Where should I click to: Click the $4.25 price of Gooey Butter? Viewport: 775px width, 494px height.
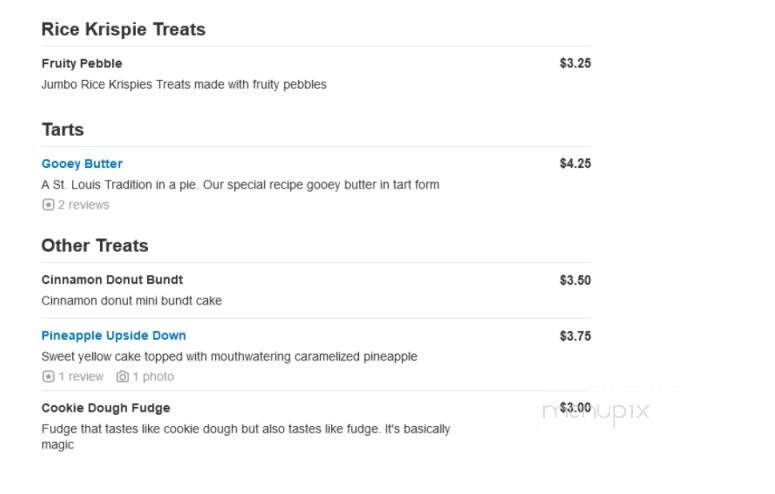575,164
